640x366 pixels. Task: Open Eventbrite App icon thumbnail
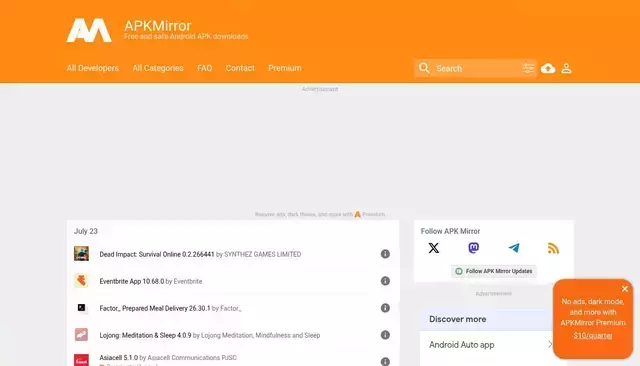coord(81,281)
